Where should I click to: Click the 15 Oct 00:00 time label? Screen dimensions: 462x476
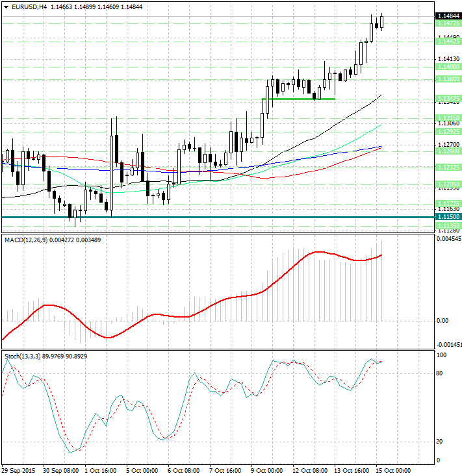click(x=393, y=471)
